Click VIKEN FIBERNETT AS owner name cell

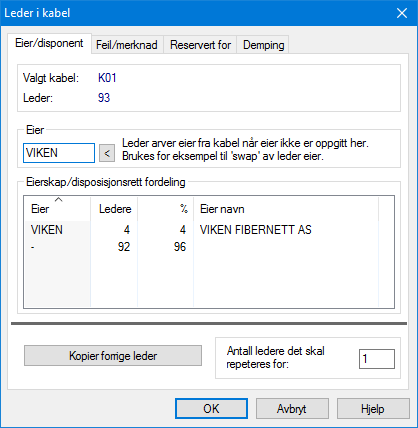coord(255,230)
